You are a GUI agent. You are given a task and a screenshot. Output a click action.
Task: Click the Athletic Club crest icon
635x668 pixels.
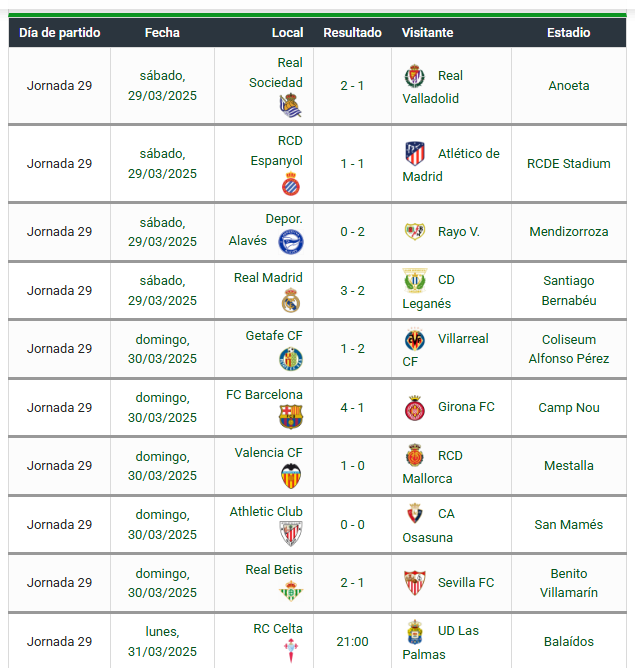[x=291, y=533]
